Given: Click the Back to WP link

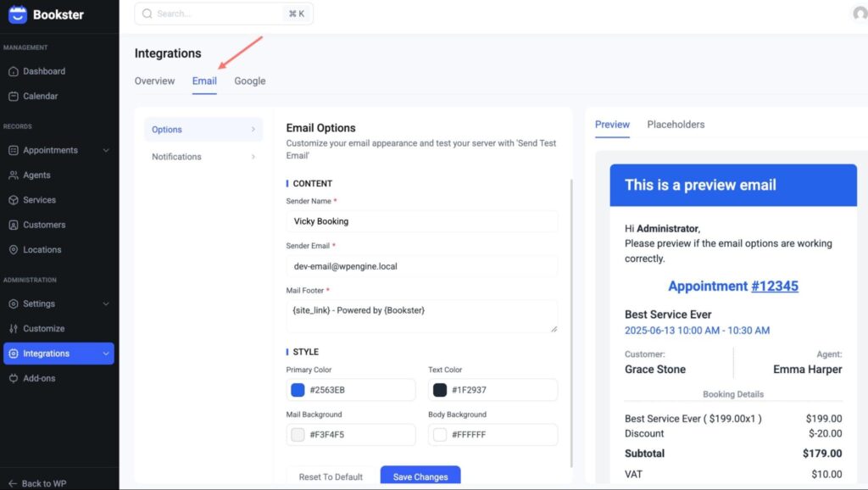Looking at the screenshot, I should tap(37, 484).
